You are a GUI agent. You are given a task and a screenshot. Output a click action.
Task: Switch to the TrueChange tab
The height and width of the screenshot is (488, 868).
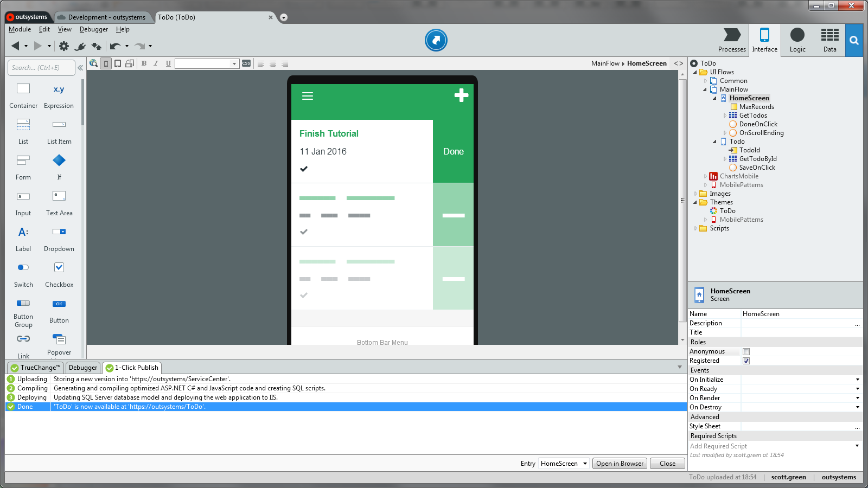click(35, 368)
